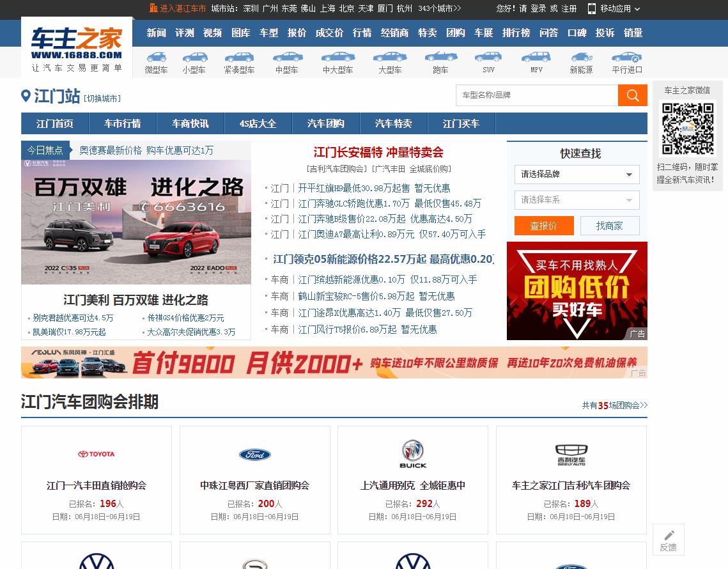728x569 pixels.
Task: Expand 343个城市 city list
Action: [x=439, y=8]
